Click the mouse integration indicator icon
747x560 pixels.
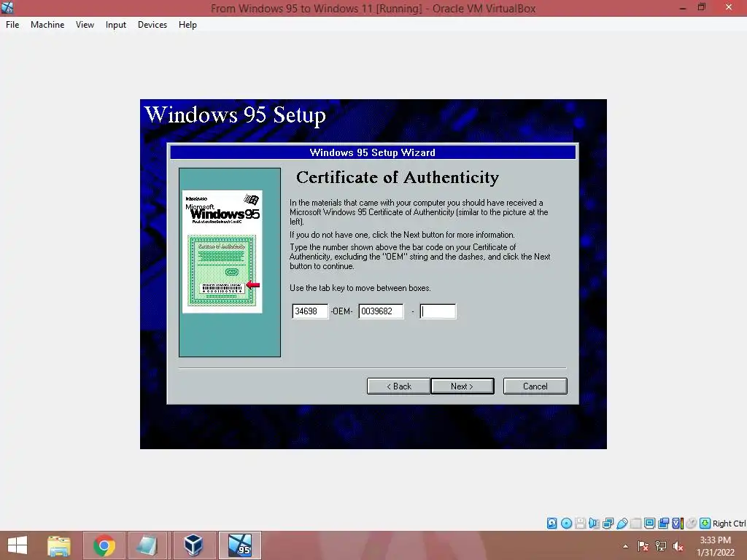[692, 524]
